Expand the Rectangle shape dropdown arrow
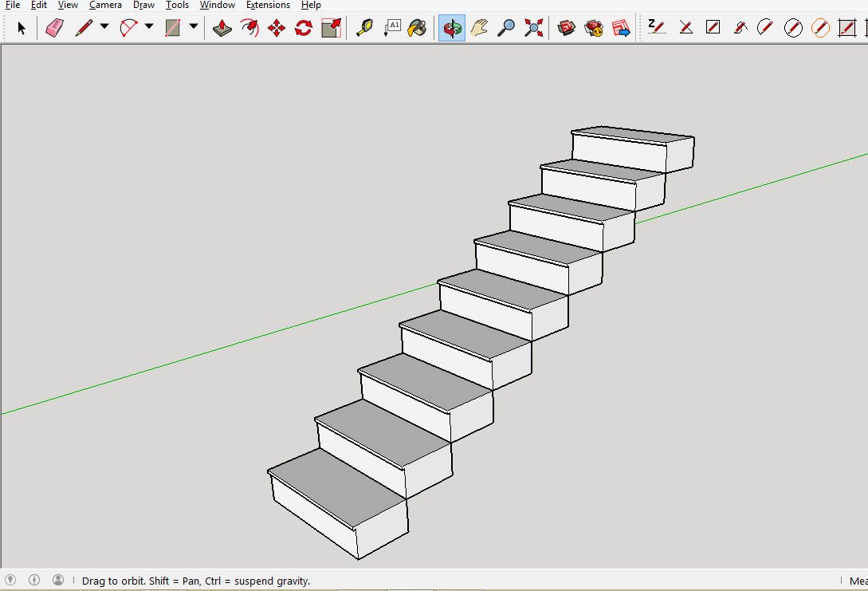The width and height of the screenshot is (868, 591). [194, 26]
